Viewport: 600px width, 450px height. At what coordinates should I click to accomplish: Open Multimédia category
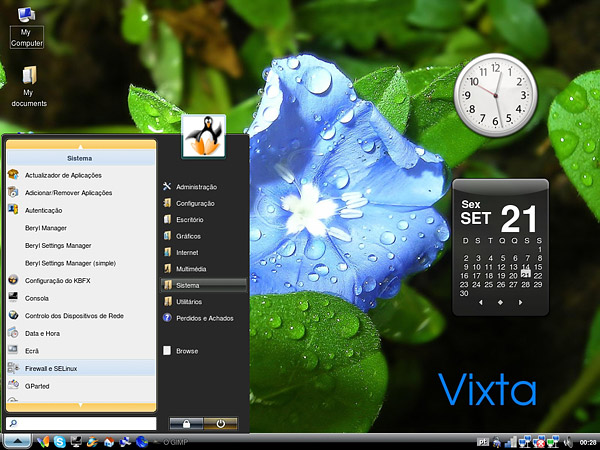tap(204, 269)
